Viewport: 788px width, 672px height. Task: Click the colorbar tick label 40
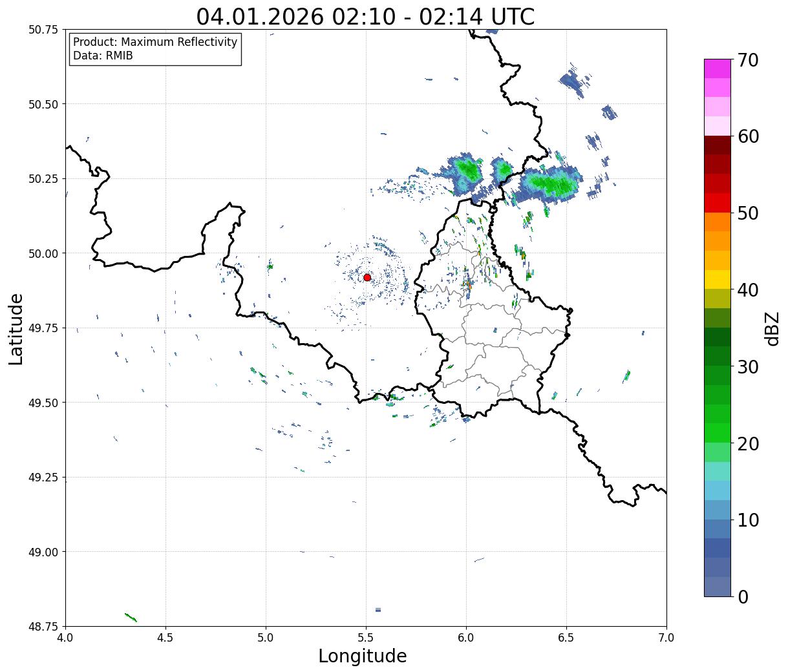[x=747, y=290]
